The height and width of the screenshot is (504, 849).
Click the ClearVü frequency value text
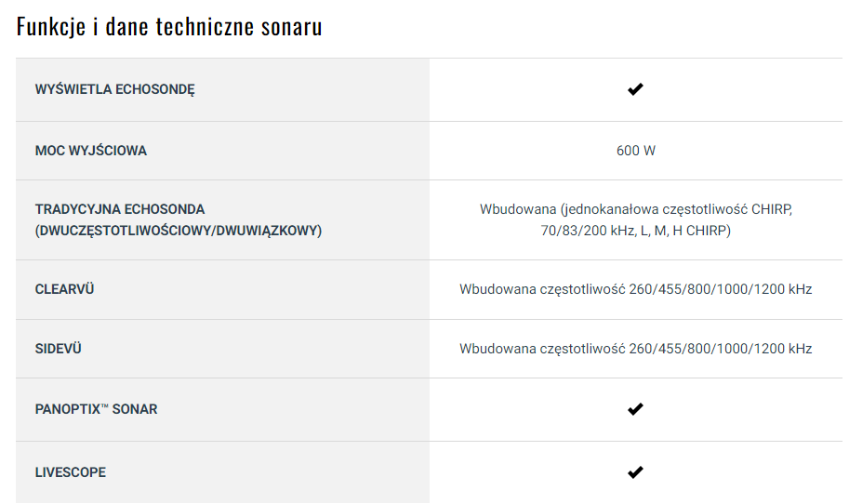[636, 289]
